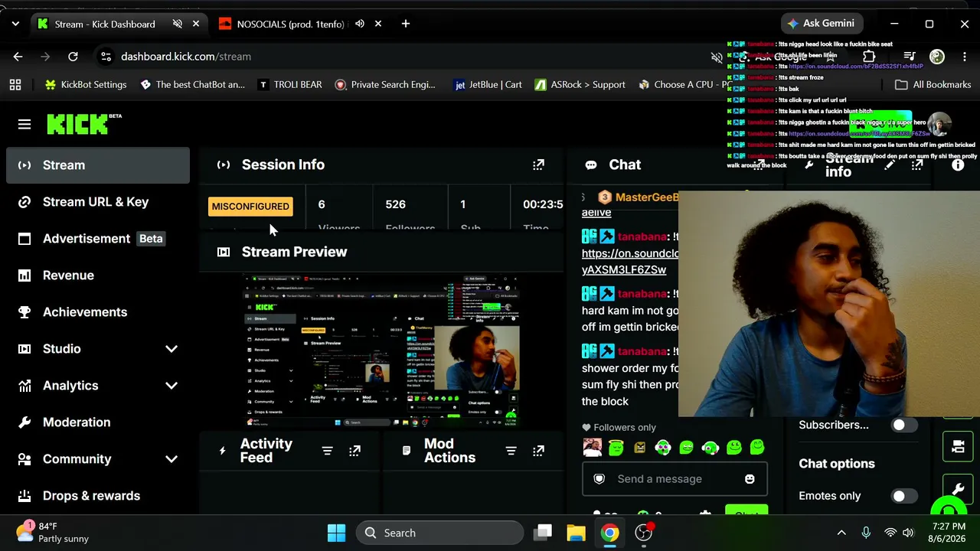Click the wrench sidebar button
Screen dimensions: 980x551
tap(958, 488)
